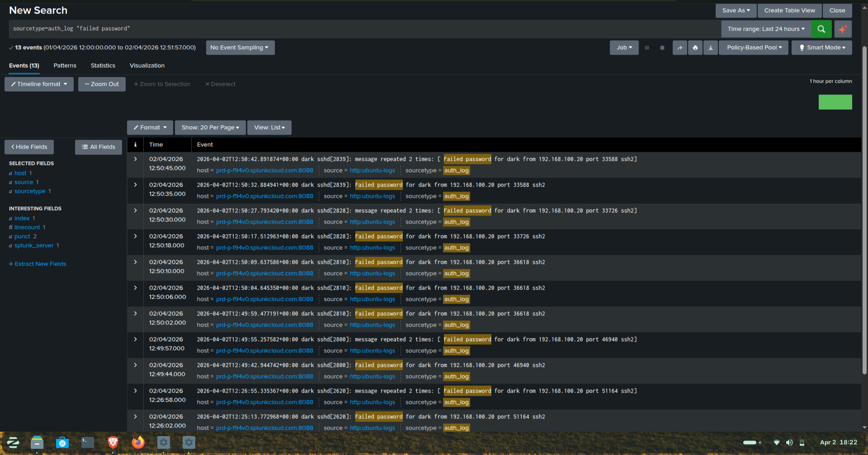Open the Software store taskbar icon
Image resolution: width=868 pixels, height=455 pixels.
[x=62, y=442]
